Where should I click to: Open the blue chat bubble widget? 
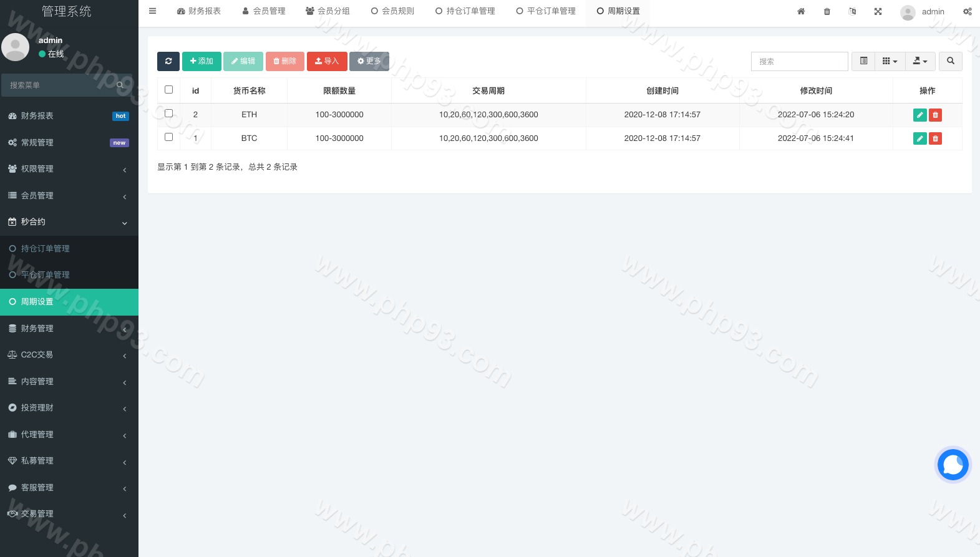(953, 465)
